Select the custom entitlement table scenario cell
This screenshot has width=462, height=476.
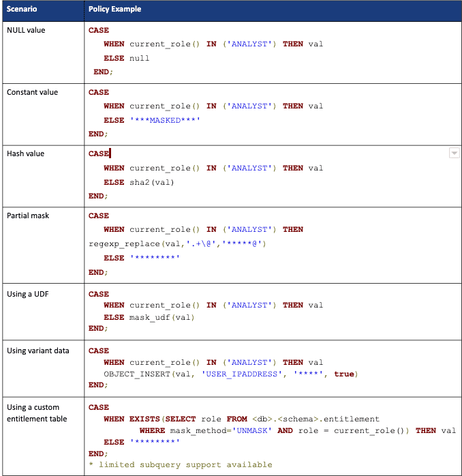[37, 413]
